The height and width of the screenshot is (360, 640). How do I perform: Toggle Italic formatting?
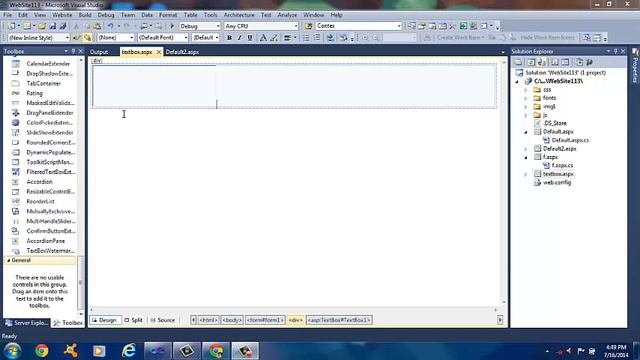coord(240,38)
